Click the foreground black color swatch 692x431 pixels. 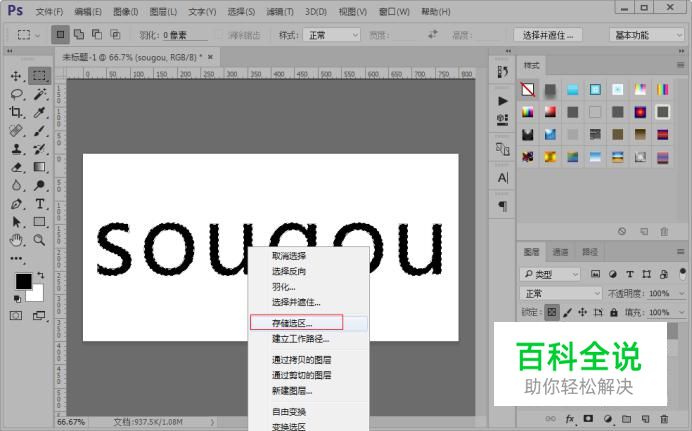pos(23,281)
